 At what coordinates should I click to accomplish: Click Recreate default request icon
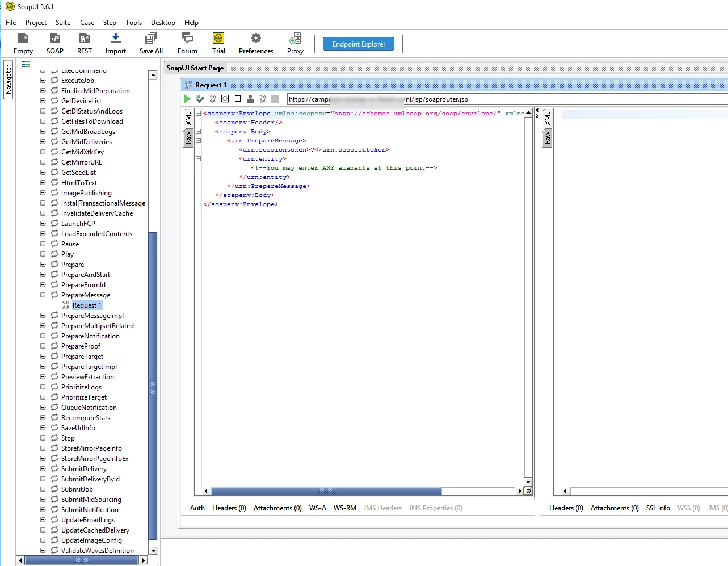point(225,99)
